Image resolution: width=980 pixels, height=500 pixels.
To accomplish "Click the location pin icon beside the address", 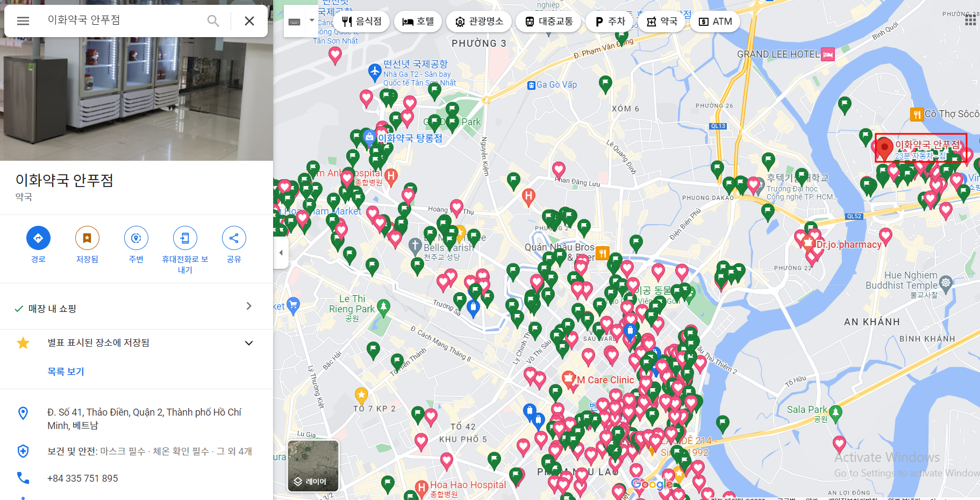I will click(x=23, y=413).
